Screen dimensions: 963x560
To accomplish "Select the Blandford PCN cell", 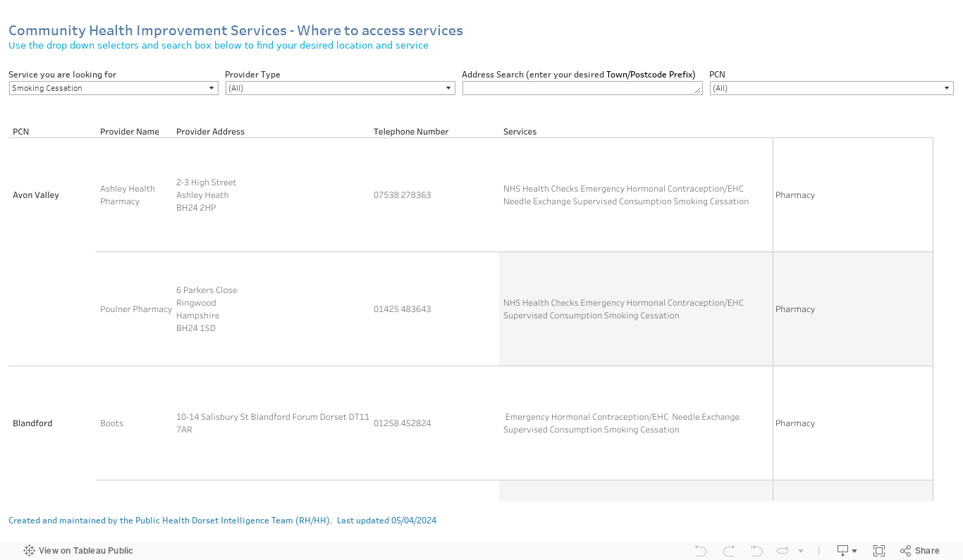I will [32, 423].
